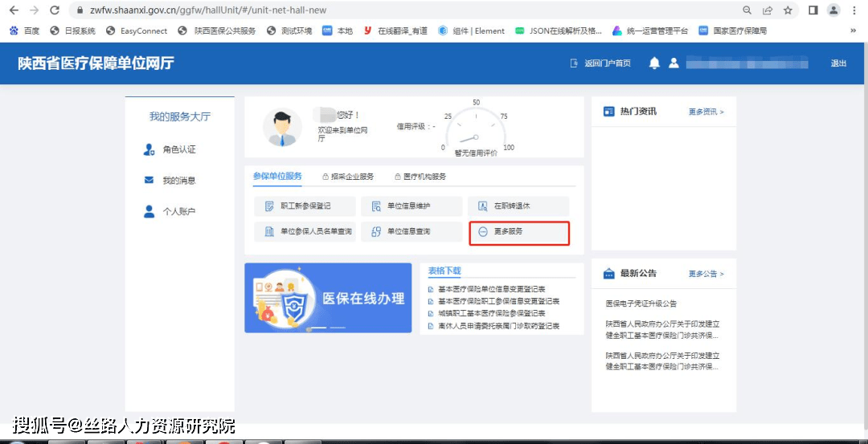Open 医保电子凭证升级公告 announcement
This screenshot has height=444, width=868.
[641, 303]
